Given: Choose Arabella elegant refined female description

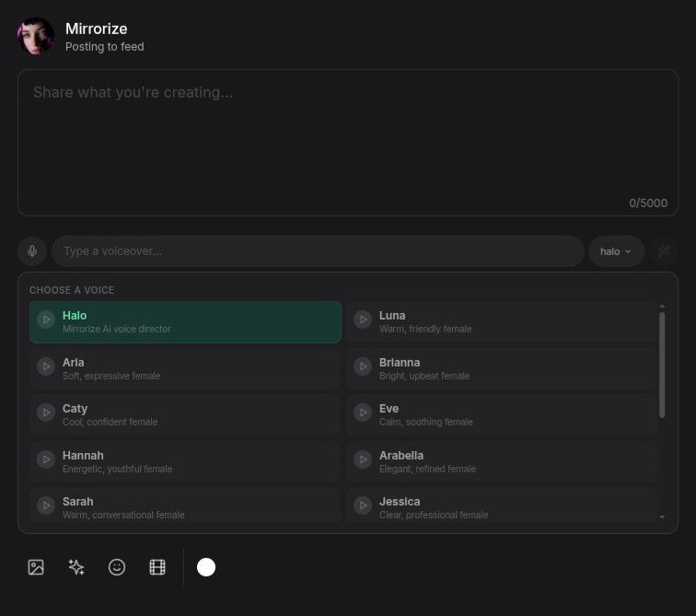Looking at the screenshot, I should coord(427,469).
